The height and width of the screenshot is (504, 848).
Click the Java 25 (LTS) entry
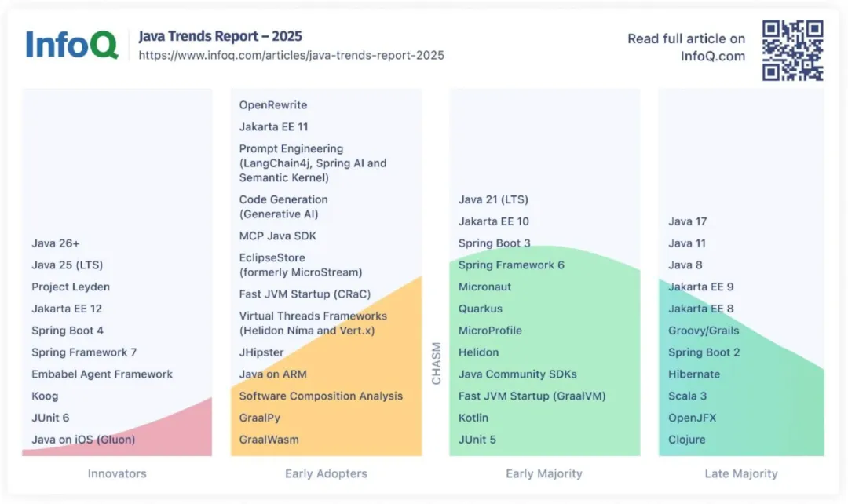[68, 265]
